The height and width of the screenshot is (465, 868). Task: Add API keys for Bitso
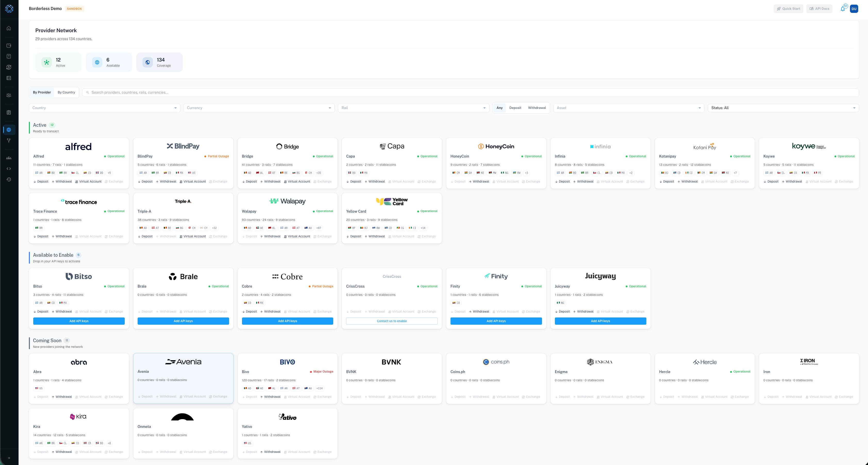[x=79, y=321]
